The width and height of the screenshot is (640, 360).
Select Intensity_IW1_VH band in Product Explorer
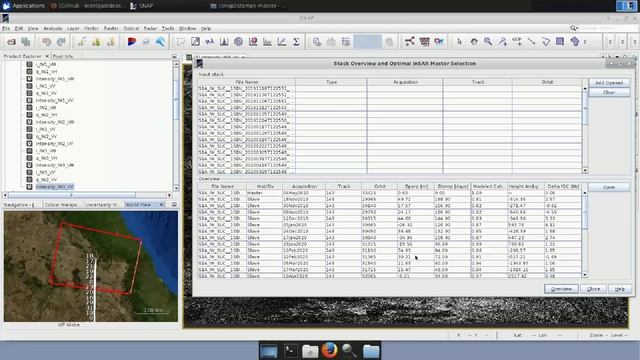pyautogui.click(x=54, y=78)
